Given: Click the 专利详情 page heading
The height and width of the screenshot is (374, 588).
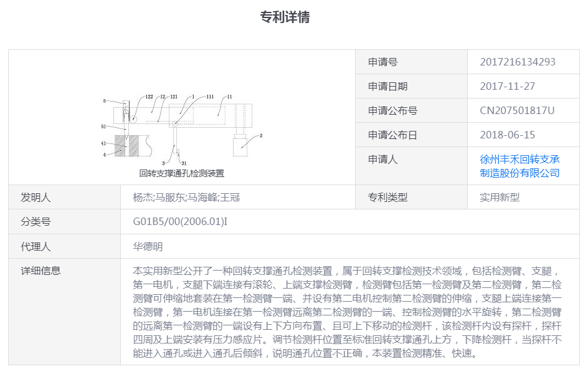Looking at the screenshot, I should (285, 17).
